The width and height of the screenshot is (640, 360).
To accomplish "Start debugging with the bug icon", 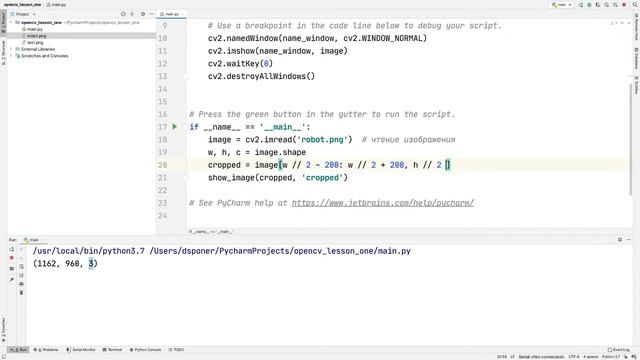I will click(x=589, y=5).
